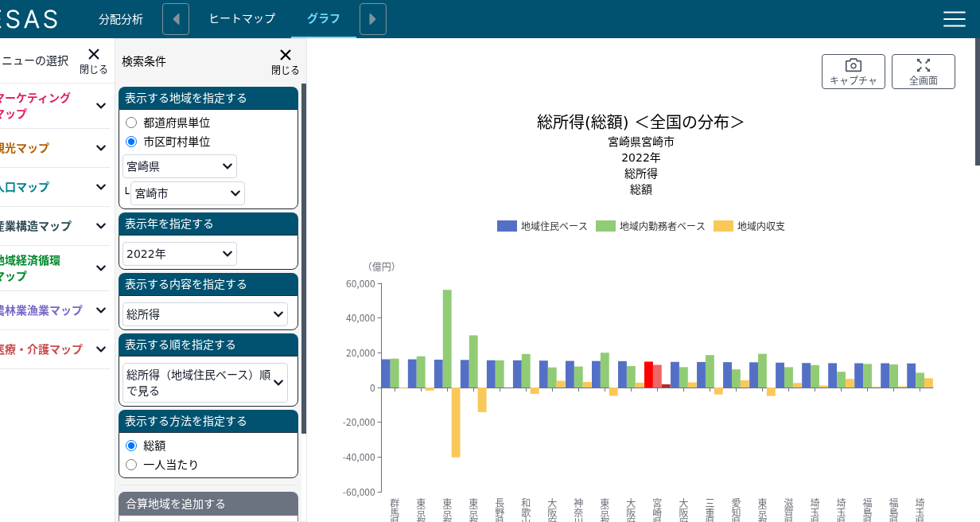Image resolution: width=980 pixels, height=522 pixels.
Task: Select 総額 display method radio
Action: (131, 446)
